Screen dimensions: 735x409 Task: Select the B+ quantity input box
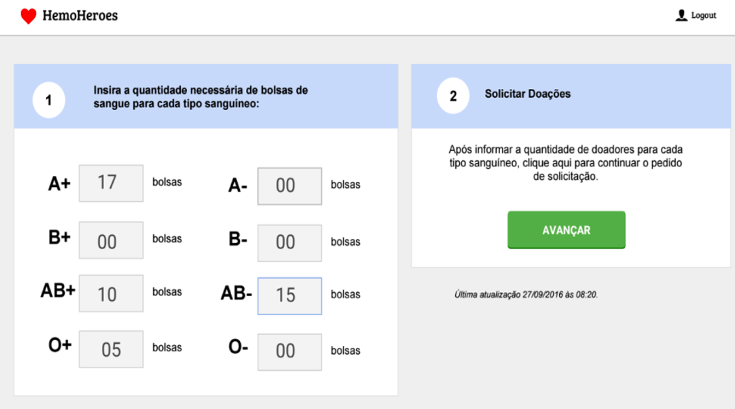tap(110, 241)
